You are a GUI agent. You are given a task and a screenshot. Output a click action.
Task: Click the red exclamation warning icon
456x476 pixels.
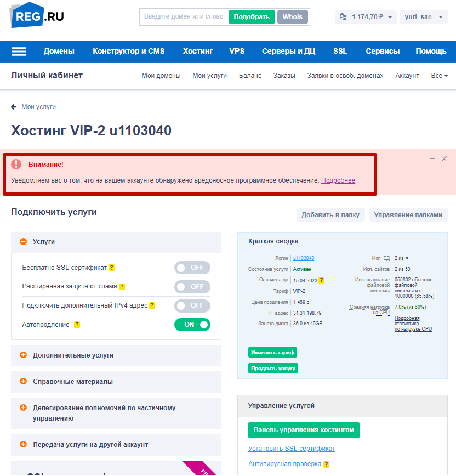coord(16,164)
